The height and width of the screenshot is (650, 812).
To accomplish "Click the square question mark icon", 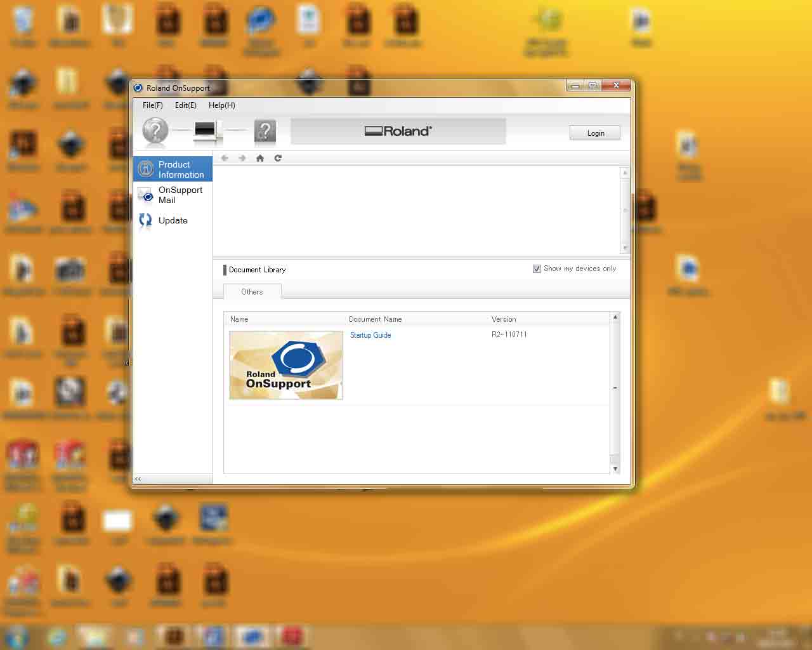I will click(x=265, y=131).
